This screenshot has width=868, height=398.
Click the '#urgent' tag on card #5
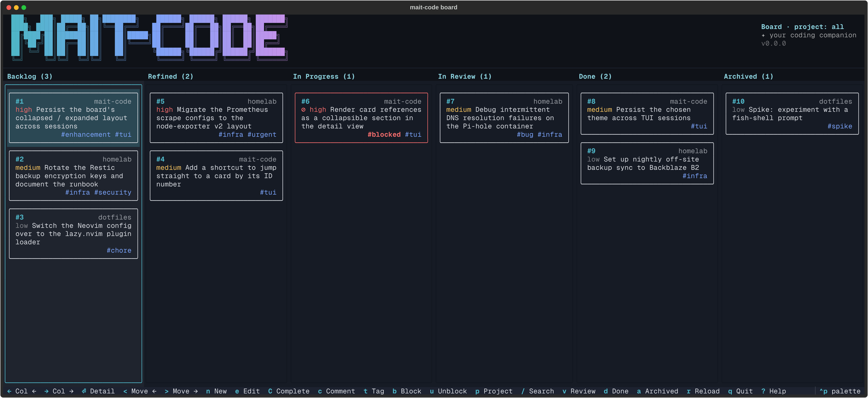262,135
